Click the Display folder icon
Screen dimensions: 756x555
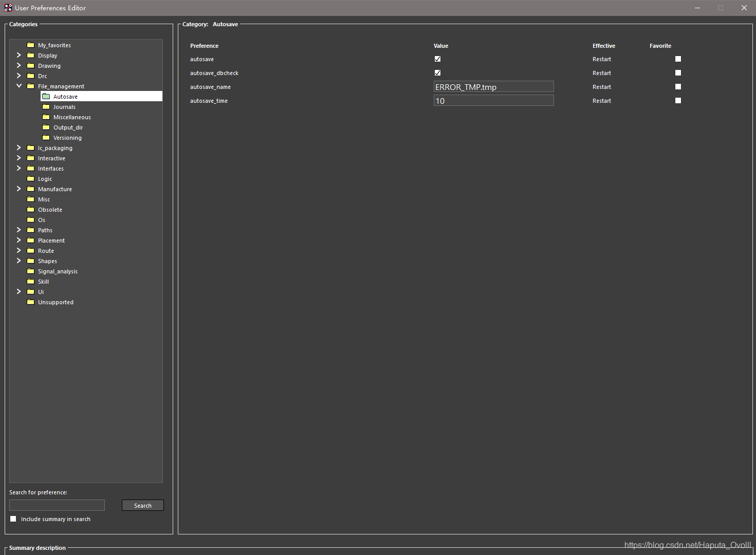point(30,55)
